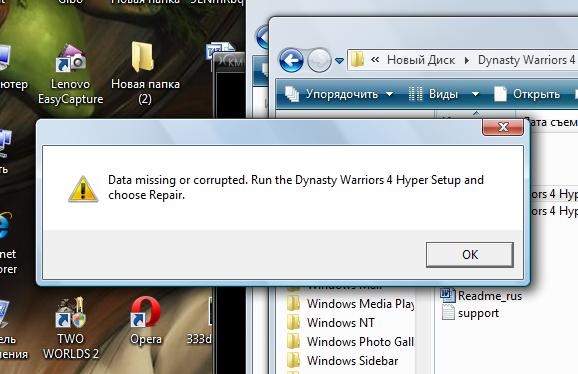Click Открыть in the Explorer toolbar
Image resolution: width=578 pixels, height=374 pixels.
point(526,94)
